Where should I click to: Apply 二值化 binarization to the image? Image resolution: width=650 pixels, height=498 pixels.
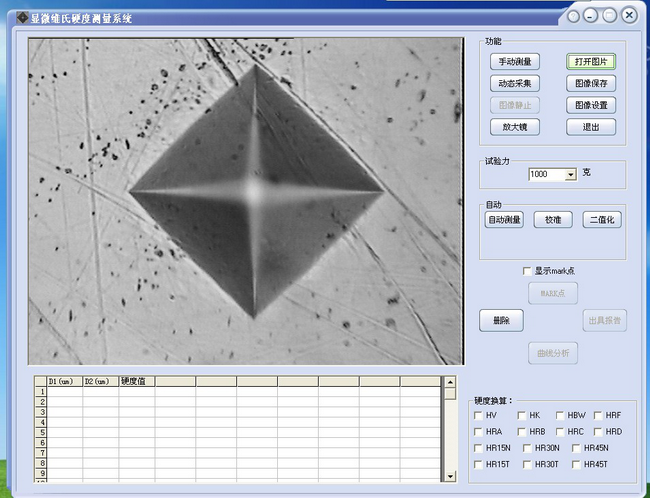tap(601, 219)
